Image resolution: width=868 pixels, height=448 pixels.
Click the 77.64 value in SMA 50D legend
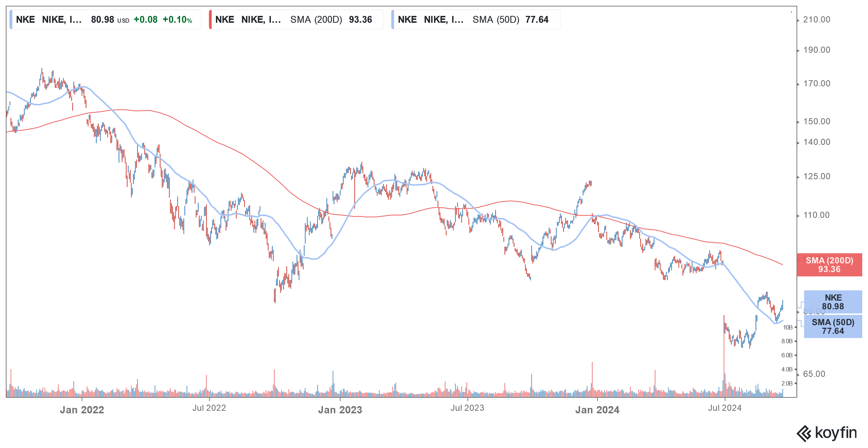coord(537,20)
